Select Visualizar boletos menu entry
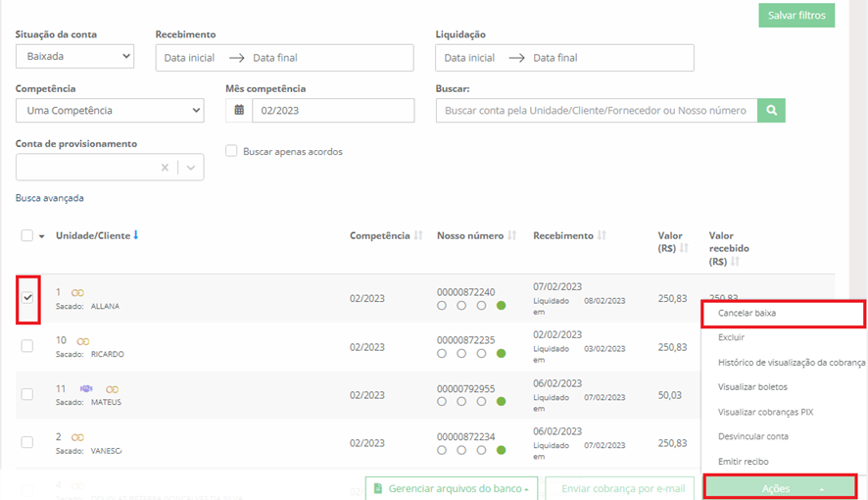The width and height of the screenshot is (868, 500). click(x=752, y=387)
